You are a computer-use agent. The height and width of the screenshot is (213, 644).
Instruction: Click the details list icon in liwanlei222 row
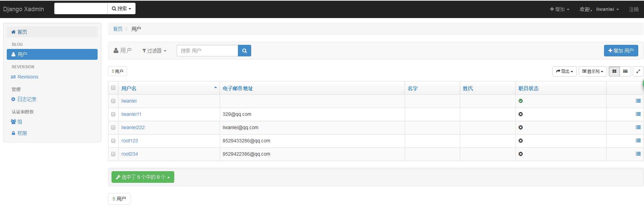coord(638,127)
